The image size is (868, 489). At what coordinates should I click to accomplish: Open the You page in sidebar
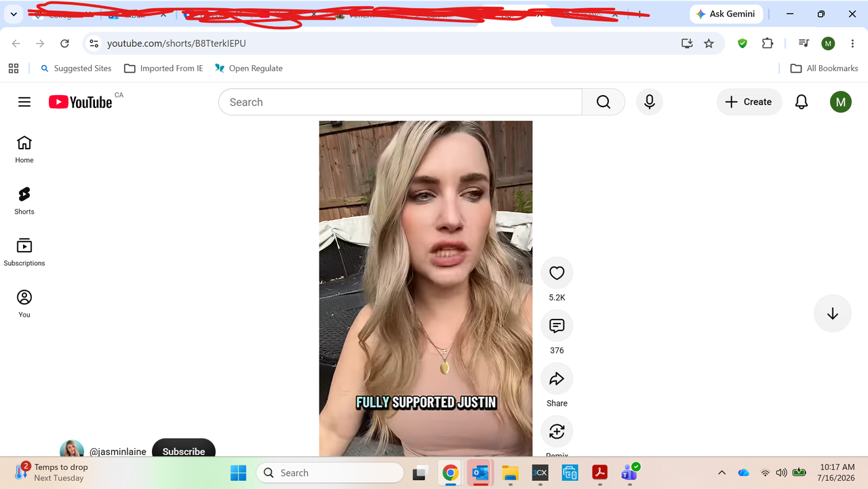(x=24, y=304)
